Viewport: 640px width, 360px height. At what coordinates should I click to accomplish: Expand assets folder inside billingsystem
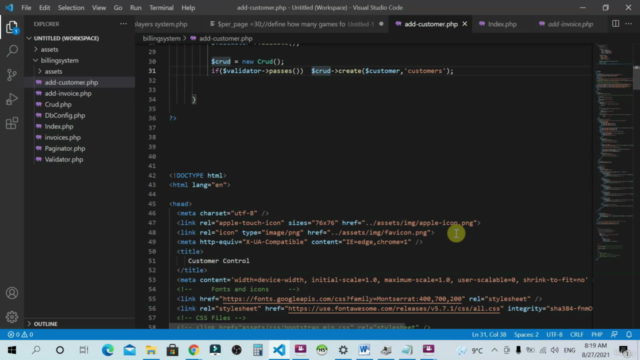(53, 71)
